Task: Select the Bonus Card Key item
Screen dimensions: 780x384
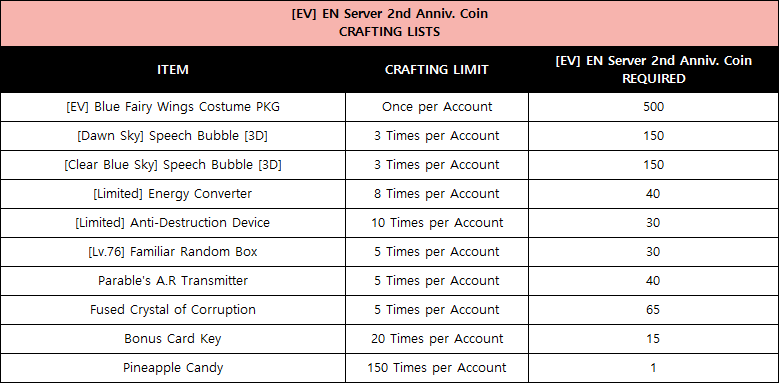Action: coord(173,339)
